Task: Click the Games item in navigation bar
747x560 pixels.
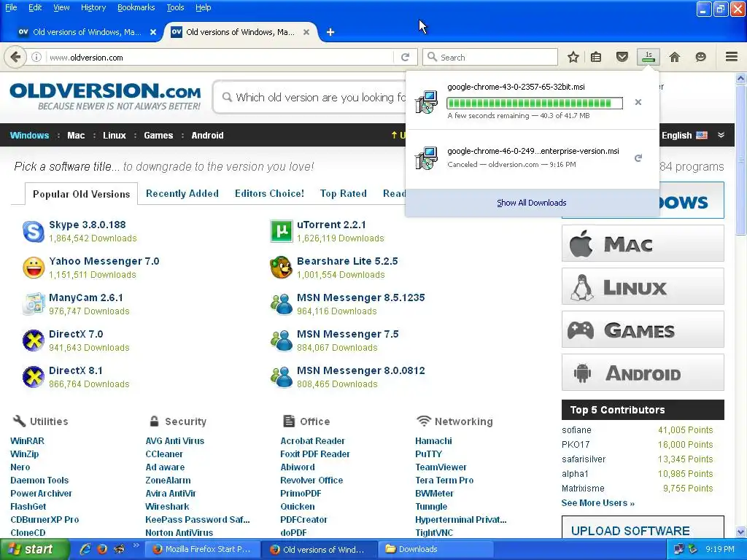Action: 158,135
